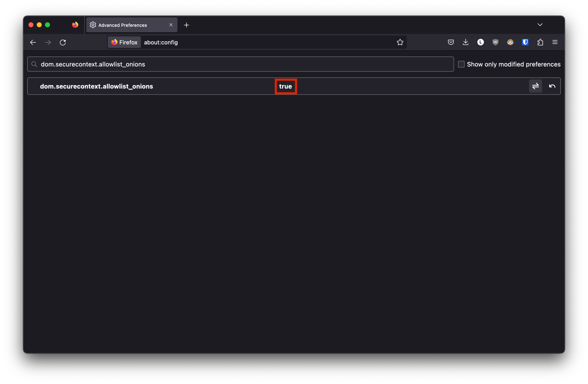Image resolution: width=588 pixels, height=384 pixels.
Task: Go forward one page
Action: pyautogui.click(x=48, y=42)
